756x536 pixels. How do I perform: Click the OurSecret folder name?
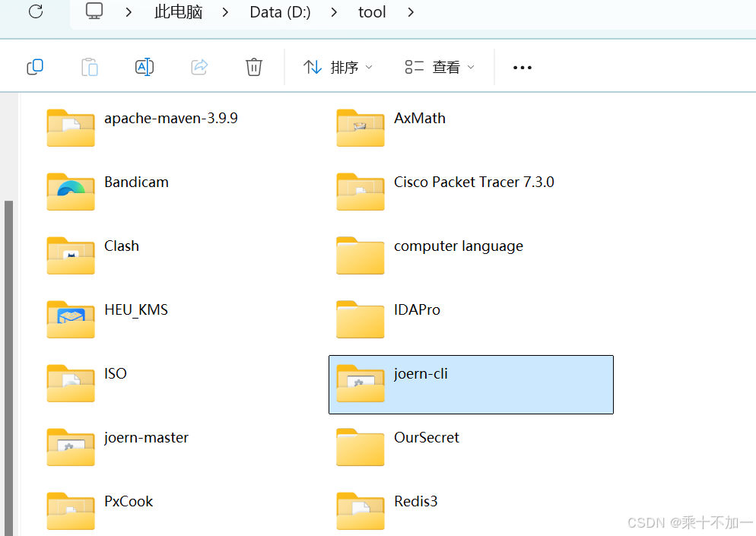tap(427, 438)
